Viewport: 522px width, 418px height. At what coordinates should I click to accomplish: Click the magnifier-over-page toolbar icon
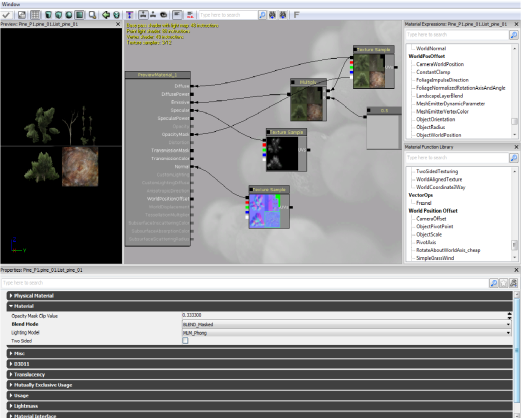point(92,15)
